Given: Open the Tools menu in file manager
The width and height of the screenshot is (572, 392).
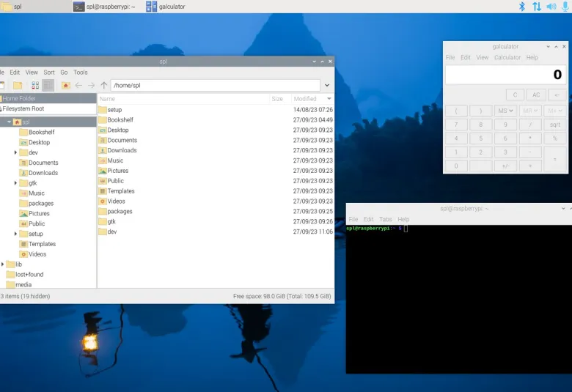Looking at the screenshot, I should pyautogui.click(x=80, y=73).
